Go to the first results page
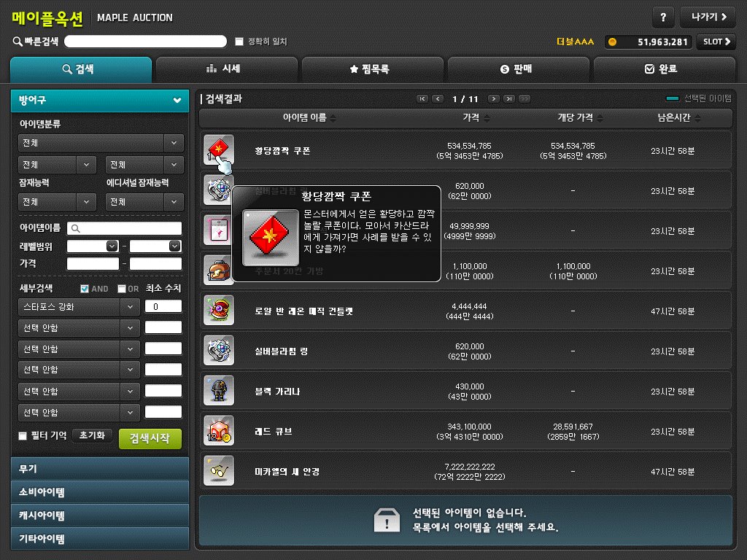 pyautogui.click(x=422, y=98)
